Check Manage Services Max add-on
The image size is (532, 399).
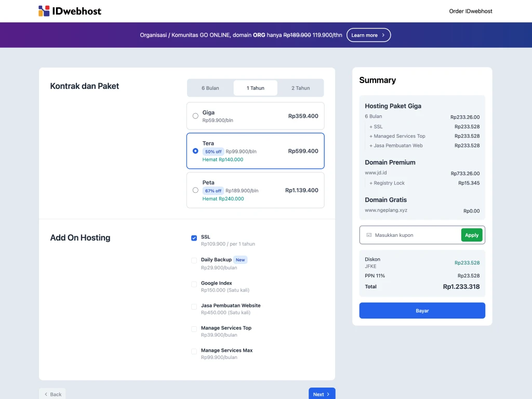(194, 351)
